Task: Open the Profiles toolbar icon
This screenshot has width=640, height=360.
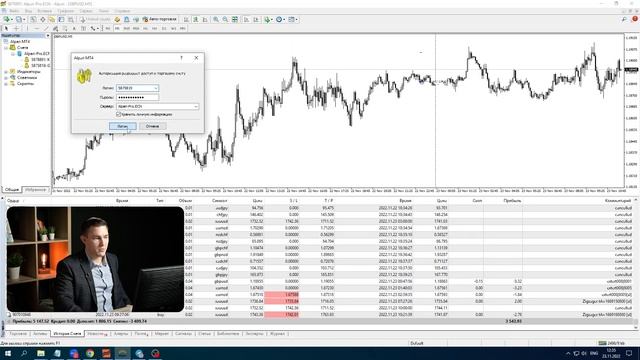Action: [x=19, y=19]
